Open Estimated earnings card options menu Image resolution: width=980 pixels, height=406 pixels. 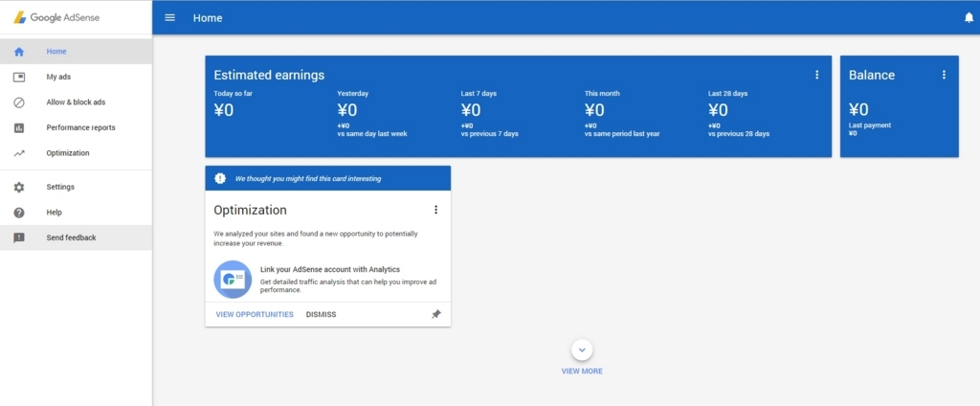816,75
